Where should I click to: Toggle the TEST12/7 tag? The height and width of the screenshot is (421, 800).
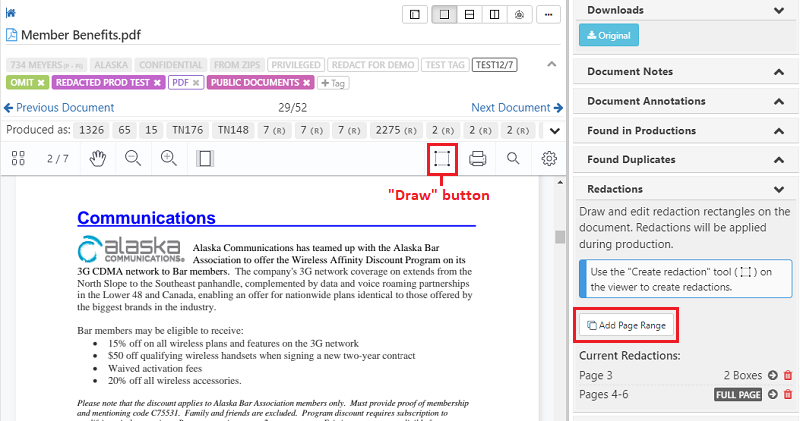[494, 65]
